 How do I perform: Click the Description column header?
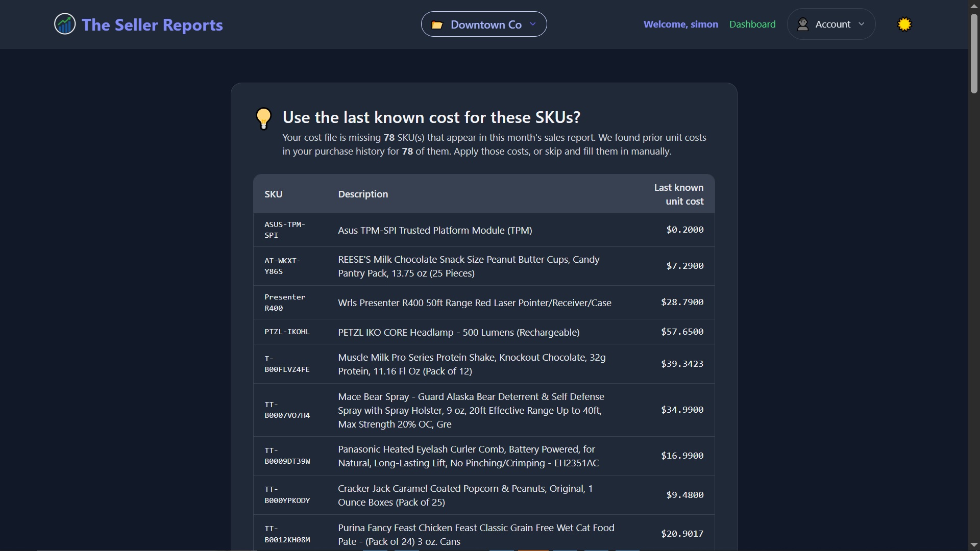(363, 194)
